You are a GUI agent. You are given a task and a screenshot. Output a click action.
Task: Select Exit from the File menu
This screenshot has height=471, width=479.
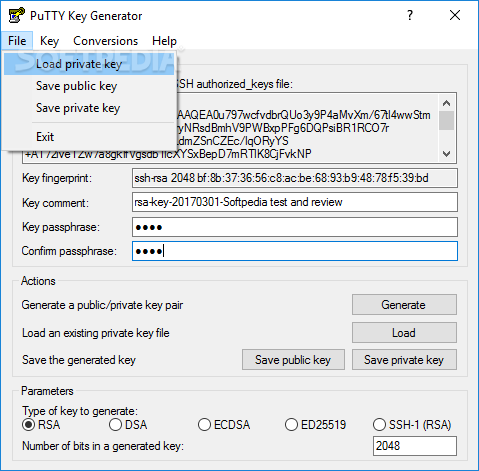coord(89,137)
